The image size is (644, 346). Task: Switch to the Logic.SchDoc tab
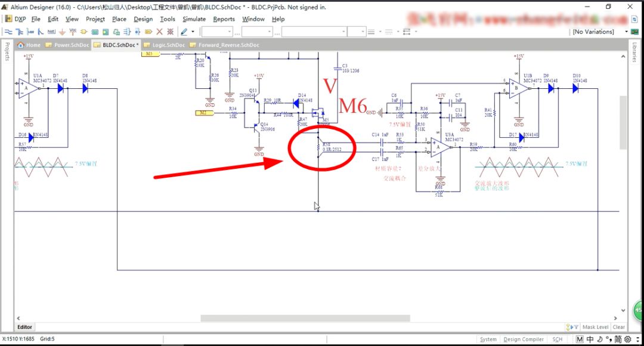coord(165,45)
